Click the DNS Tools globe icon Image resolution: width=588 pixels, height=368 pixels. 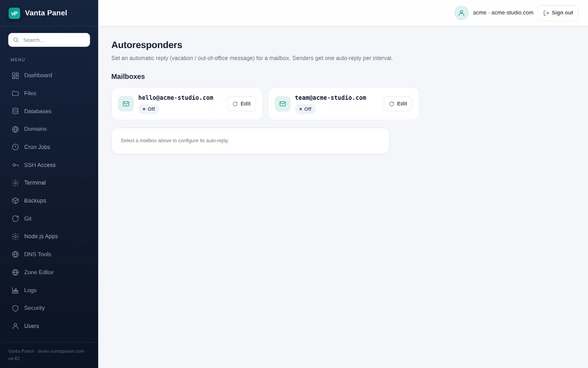click(15, 254)
